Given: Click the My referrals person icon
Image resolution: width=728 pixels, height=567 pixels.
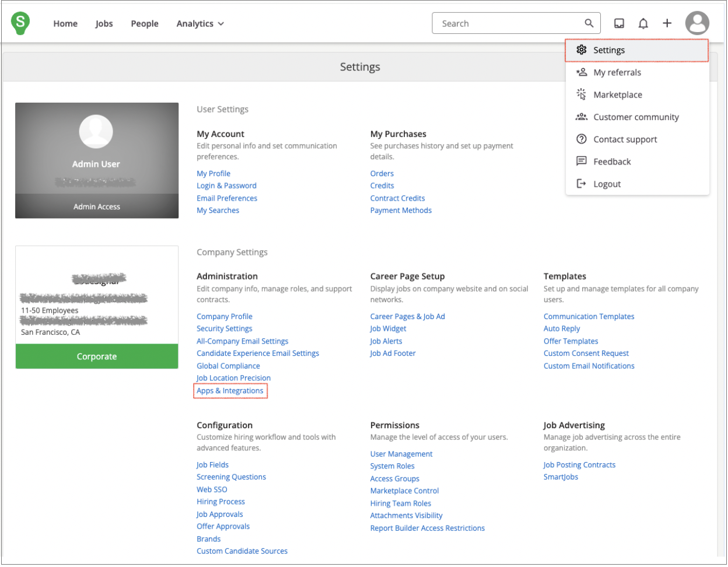Looking at the screenshot, I should click(x=582, y=72).
